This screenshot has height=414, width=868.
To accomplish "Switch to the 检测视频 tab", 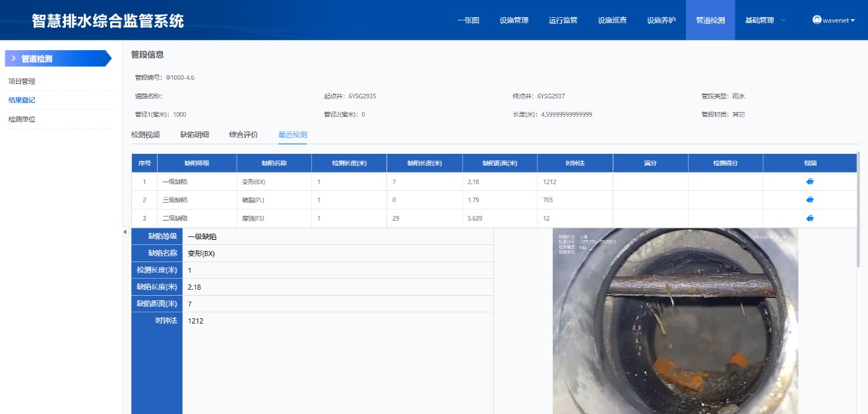I will pos(145,135).
